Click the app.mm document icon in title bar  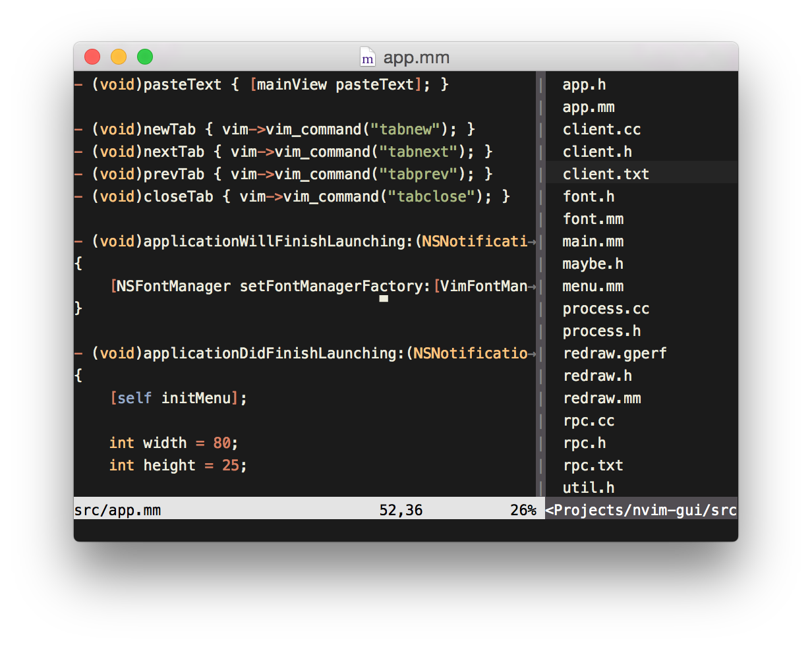click(367, 57)
